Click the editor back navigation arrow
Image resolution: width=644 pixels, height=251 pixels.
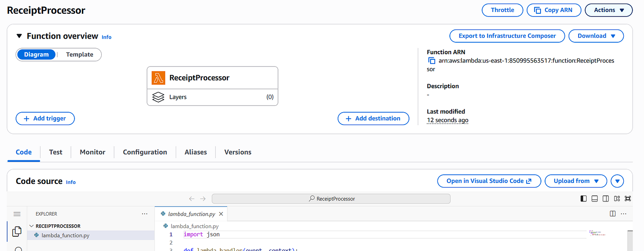point(192,199)
